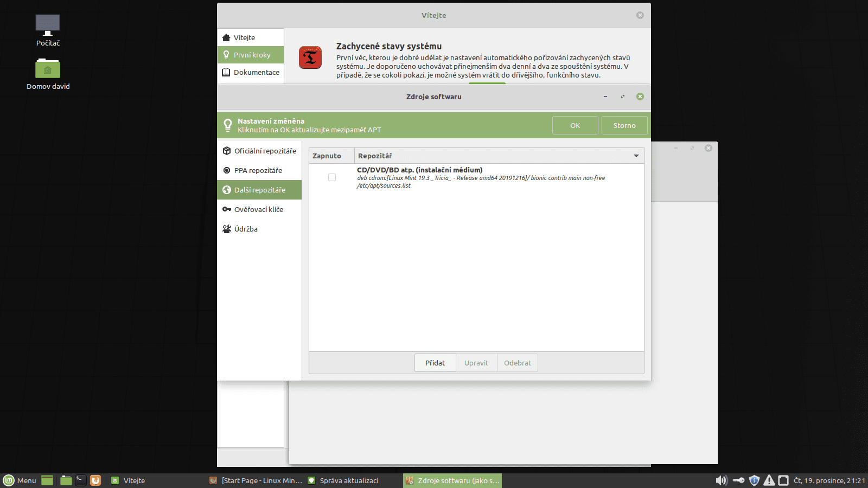This screenshot has width=868, height=488.
Task: Focus the Zdroje softwaru taskbar entry
Action: [x=452, y=480]
